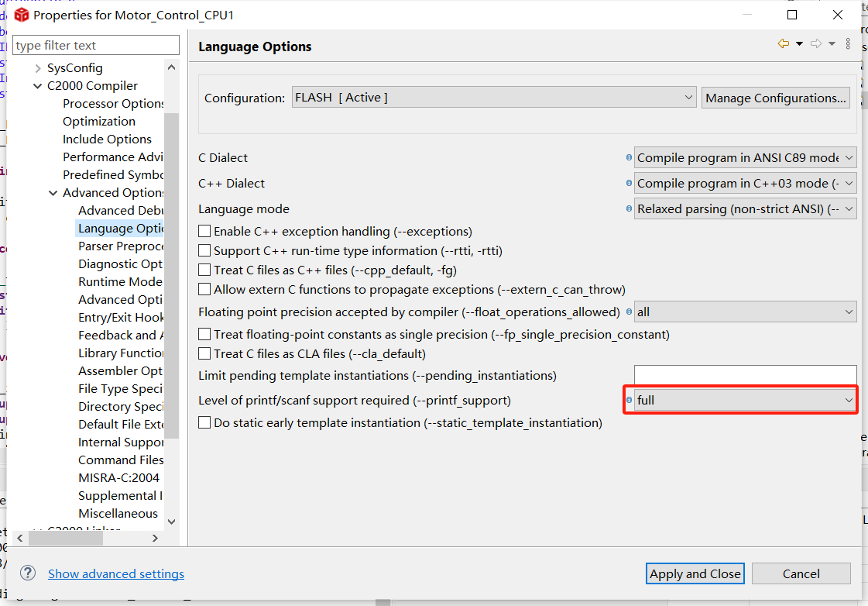This screenshot has width=868, height=606.
Task: Toggle Allow extern C functions to propagate exceptions
Action: pos(204,289)
